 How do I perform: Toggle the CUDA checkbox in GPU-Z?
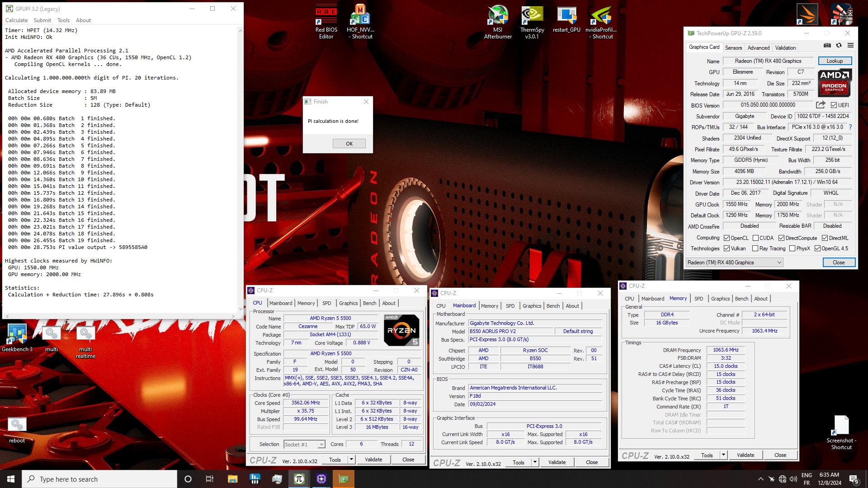click(x=755, y=238)
